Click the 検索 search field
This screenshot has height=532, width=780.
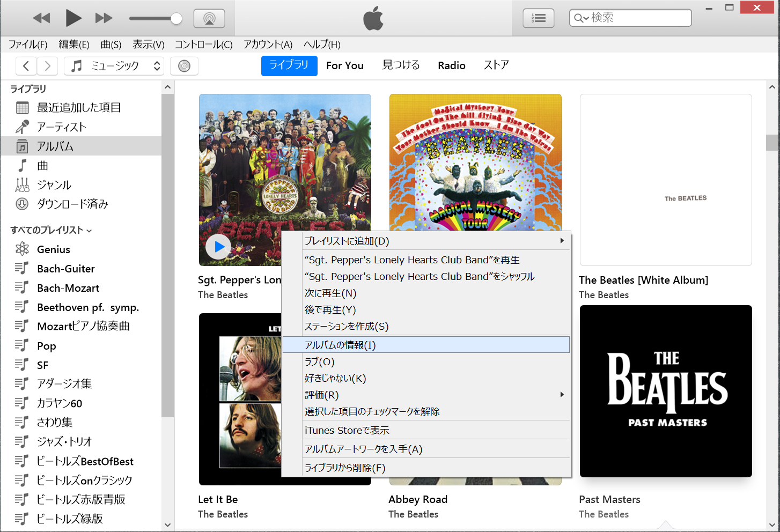630,18
